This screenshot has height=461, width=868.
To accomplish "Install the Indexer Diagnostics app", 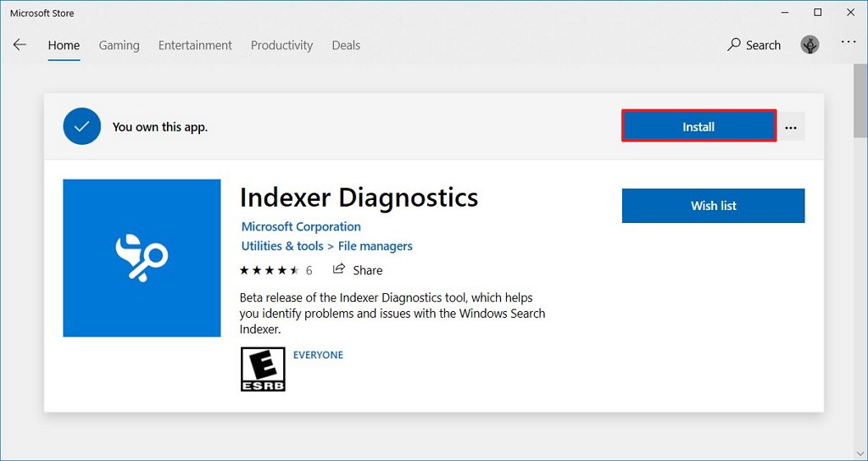I will click(x=698, y=127).
